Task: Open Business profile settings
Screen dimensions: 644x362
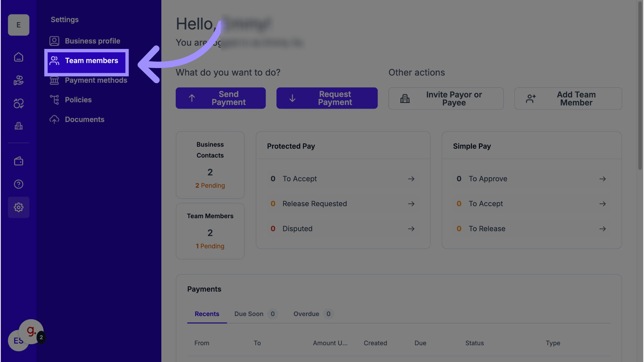Action: click(x=92, y=41)
